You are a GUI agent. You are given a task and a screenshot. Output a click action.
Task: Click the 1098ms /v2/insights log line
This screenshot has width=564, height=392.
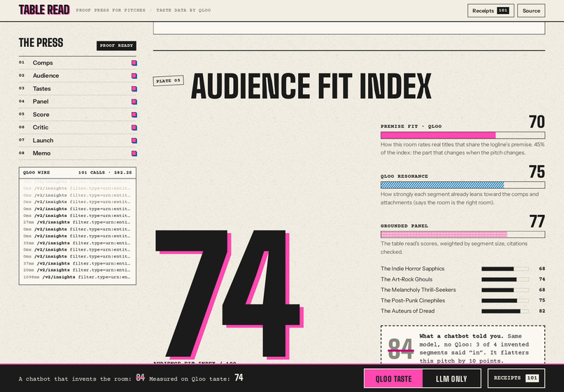coord(78,277)
